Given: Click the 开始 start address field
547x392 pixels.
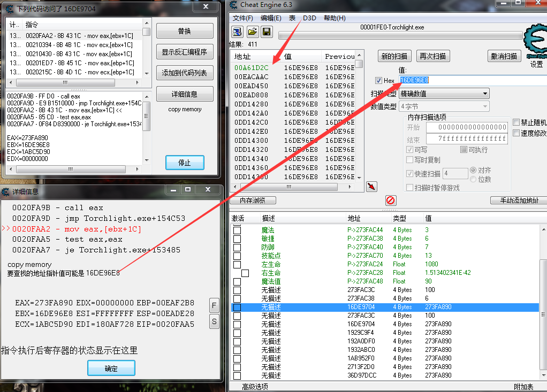Looking at the screenshot, I should point(467,127).
